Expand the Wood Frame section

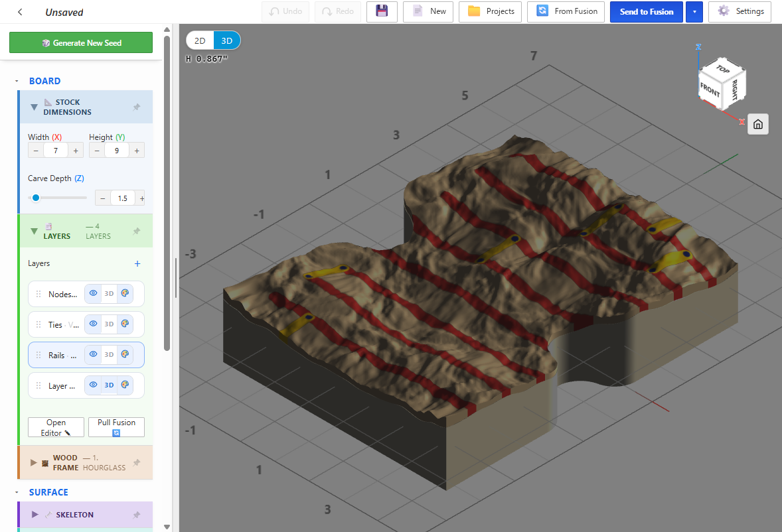33,462
